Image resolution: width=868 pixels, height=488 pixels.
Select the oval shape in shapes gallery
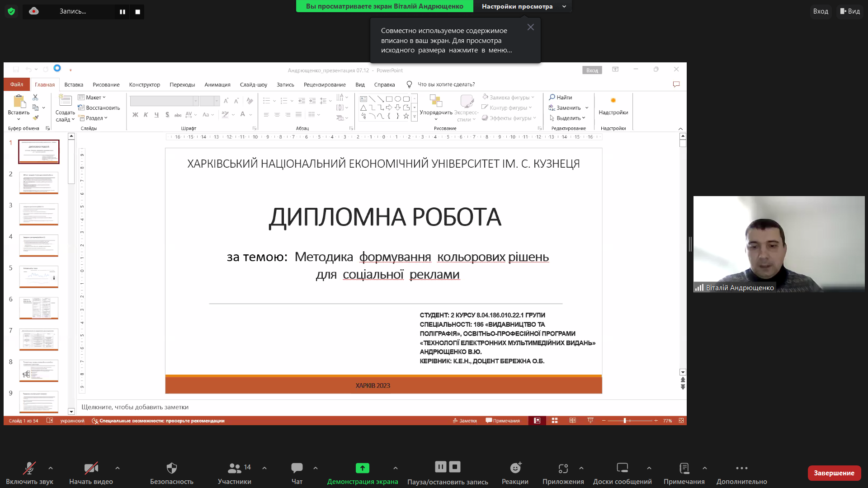click(398, 99)
